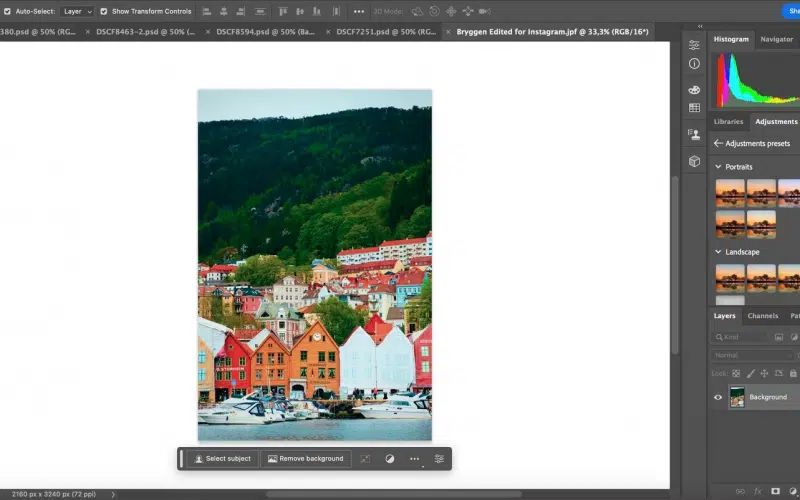Hide the Background layer with eye icon
Viewport: 800px width, 500px height.
[718, 397]
